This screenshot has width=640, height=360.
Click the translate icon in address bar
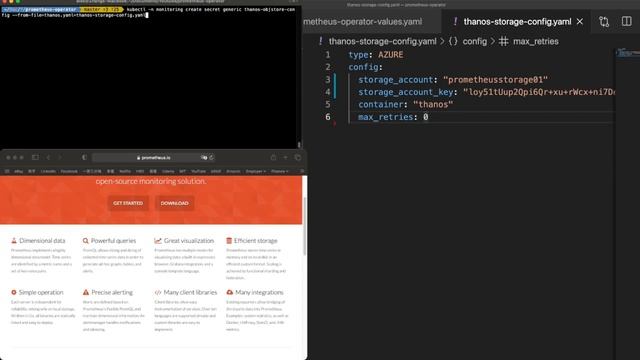[x=204, y=158]
